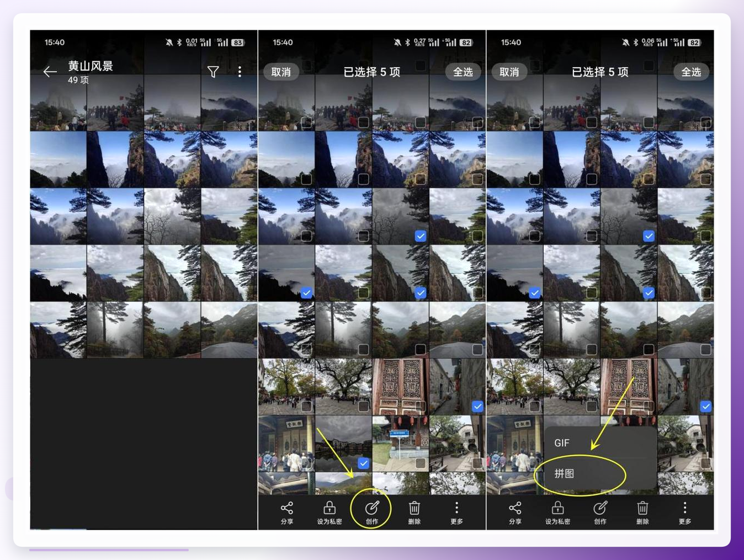Check the road photo checkbox in middle screen

(x=477, y=349)
